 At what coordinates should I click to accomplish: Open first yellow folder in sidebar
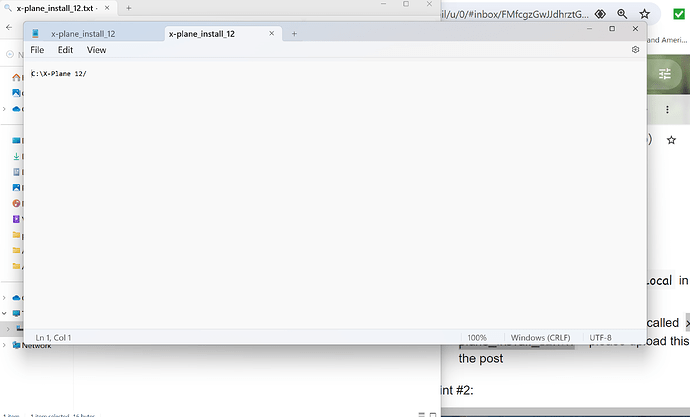tap(16, 235)
